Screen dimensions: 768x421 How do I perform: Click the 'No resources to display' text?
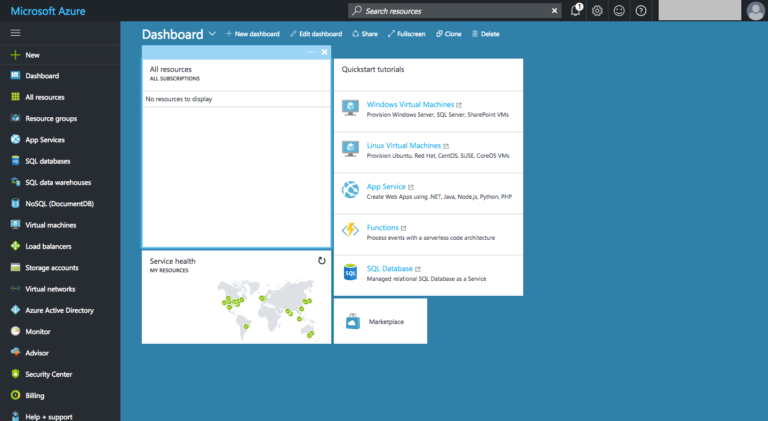(179, 99)
